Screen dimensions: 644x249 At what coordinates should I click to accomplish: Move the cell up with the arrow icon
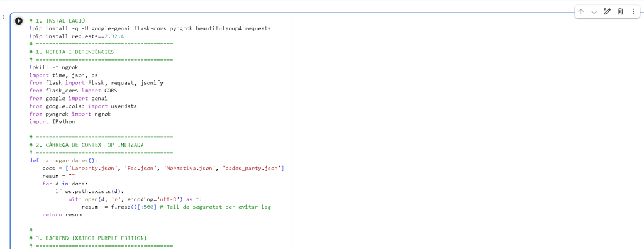tap(580, 11)
